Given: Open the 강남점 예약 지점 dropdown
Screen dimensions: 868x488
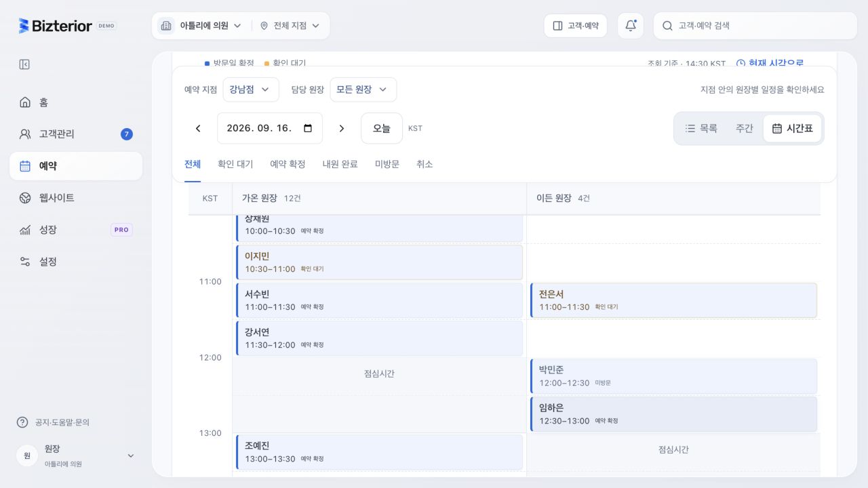Looking at the screenshot, I should click(251, 89).
